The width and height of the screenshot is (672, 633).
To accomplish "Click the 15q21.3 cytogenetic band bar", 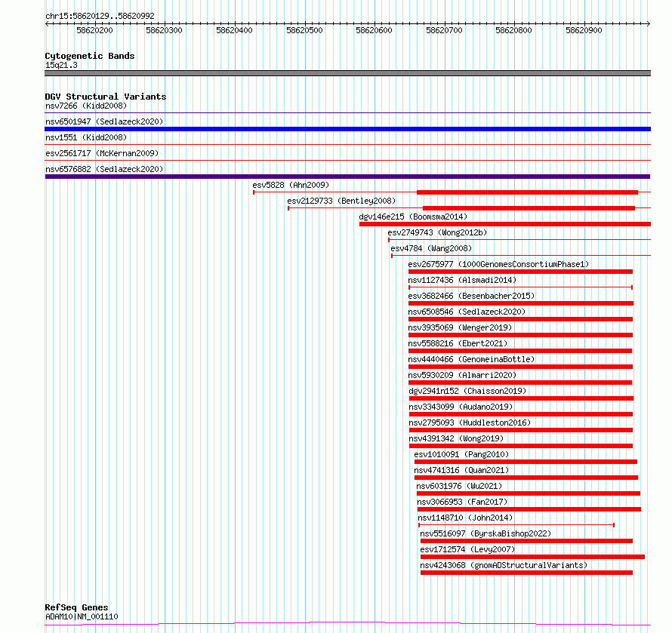I will [347, 73].
